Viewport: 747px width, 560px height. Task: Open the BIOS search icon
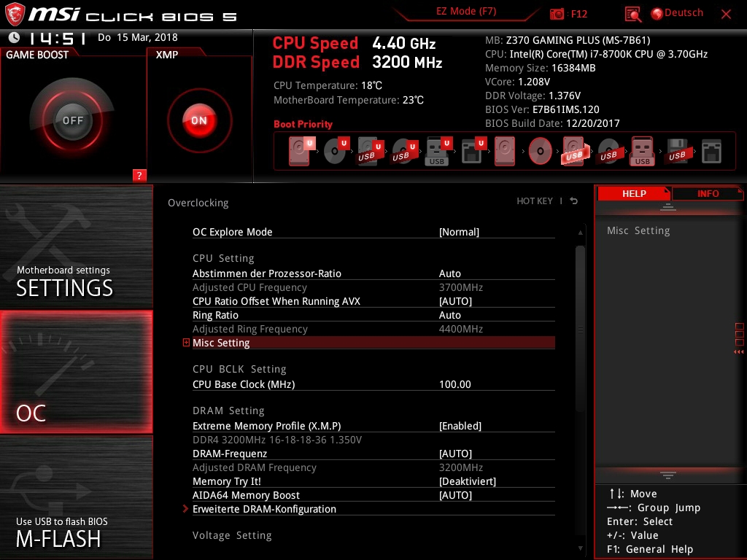pos(633,15)
